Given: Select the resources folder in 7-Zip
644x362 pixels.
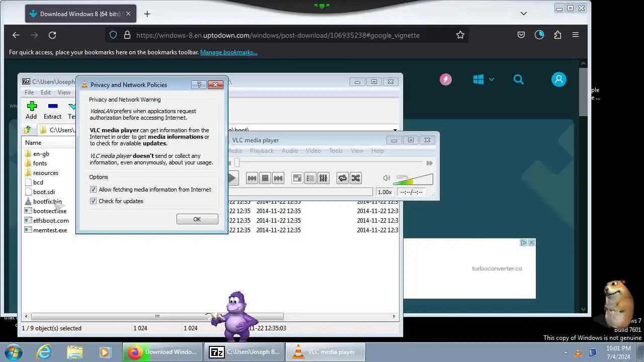Looking at the screenshot, I should tap(45, 173).
